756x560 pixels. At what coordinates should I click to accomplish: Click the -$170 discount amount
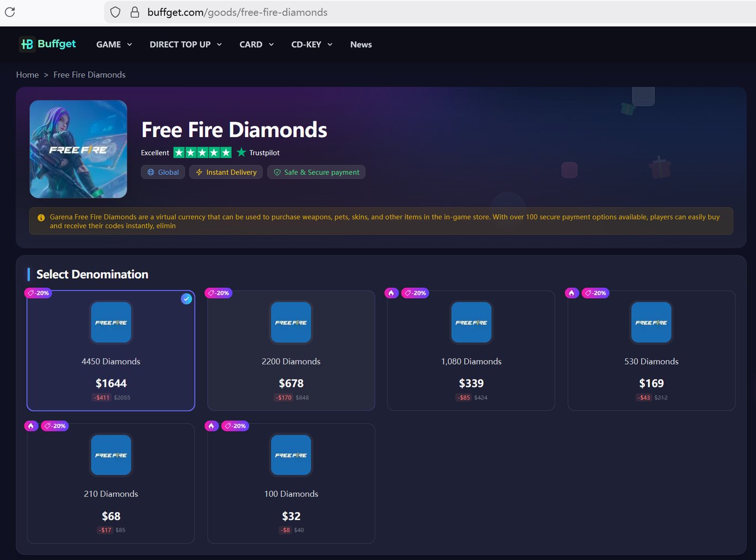click(284, 397)
